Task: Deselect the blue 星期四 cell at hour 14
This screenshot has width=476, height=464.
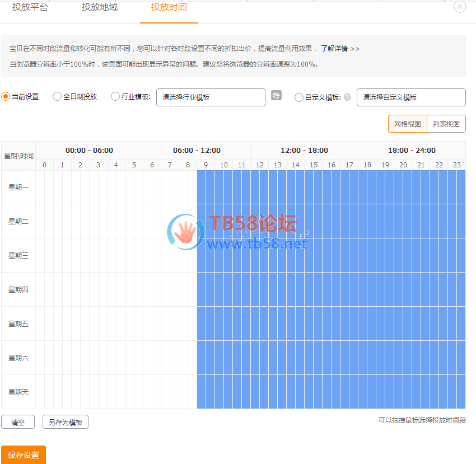Action: pyautogui.click(x=295, y=289)
